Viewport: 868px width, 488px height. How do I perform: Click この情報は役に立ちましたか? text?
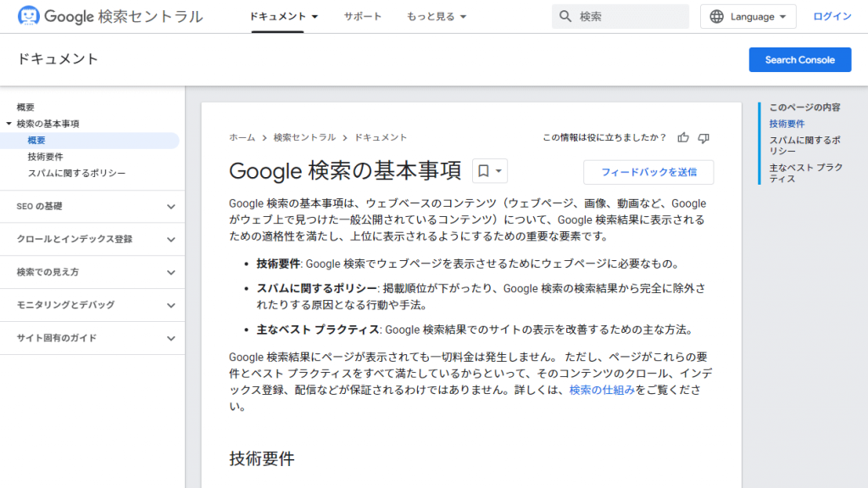pyautogui.click(x=604, y=137)
